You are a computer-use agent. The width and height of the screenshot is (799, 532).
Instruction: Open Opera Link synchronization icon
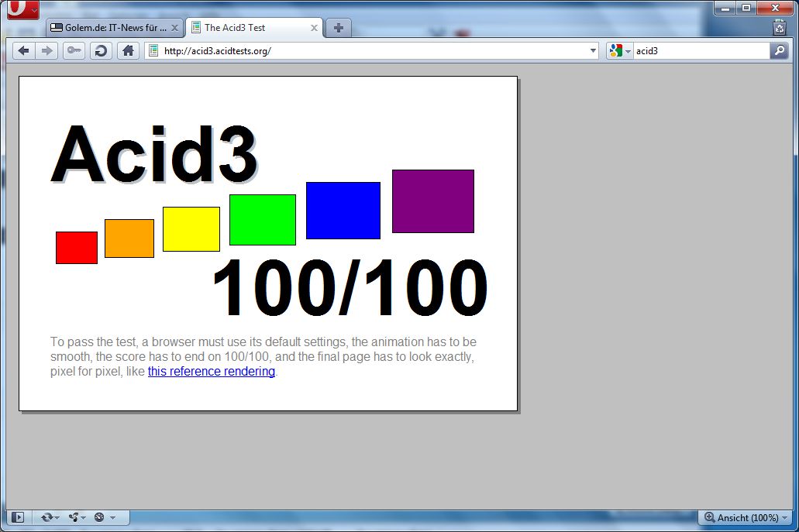[x=46, y=517]
